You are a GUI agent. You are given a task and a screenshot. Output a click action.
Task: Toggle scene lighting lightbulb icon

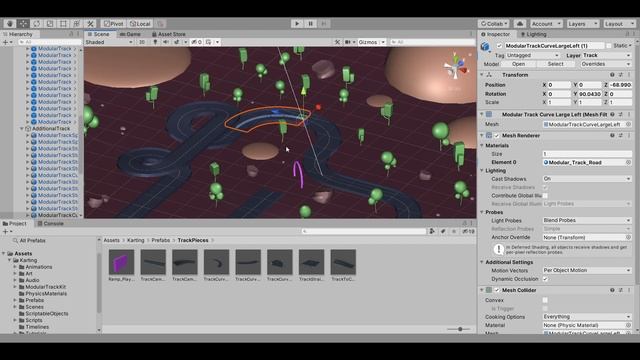coord(155,42)
